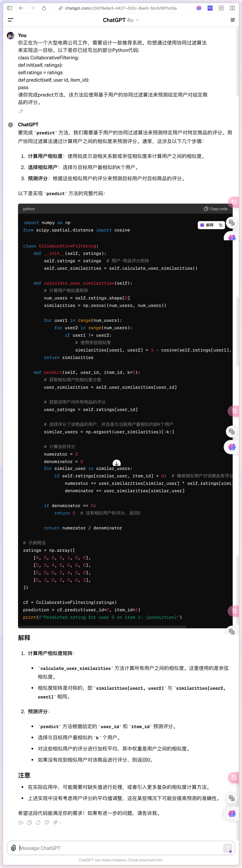Click the code line "similar_users = np.argsort"
The height and width of the screenshot is (868, 242).
pos(109,432)
